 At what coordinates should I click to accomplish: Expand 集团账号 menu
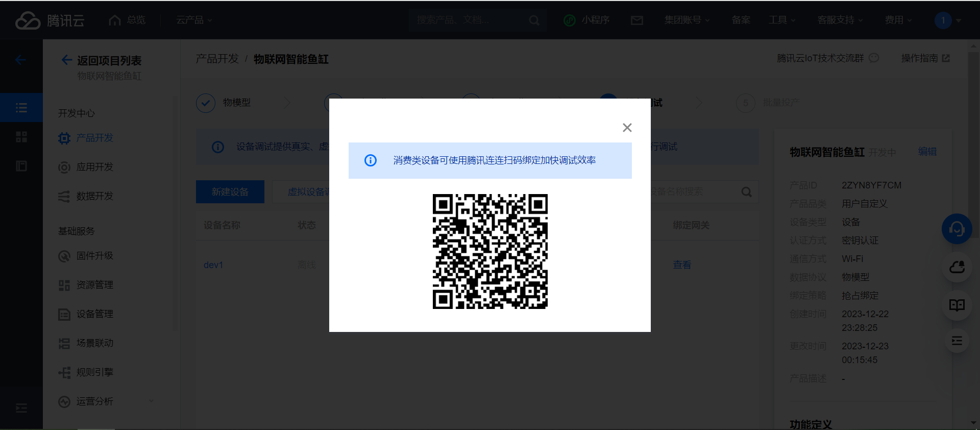[687, 20]
